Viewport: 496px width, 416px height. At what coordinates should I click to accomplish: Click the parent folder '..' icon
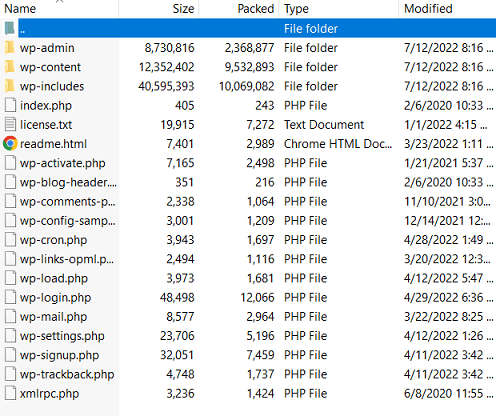click(10, 28)
